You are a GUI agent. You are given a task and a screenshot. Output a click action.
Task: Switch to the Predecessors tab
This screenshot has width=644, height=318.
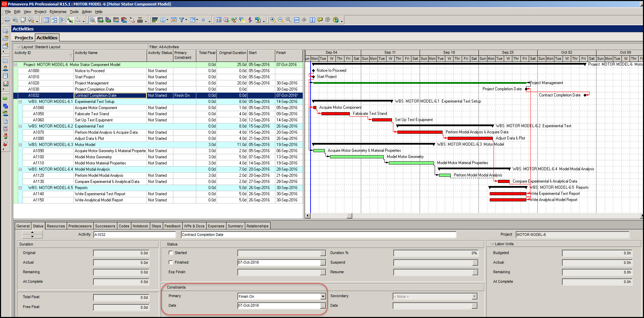point(80,226)
